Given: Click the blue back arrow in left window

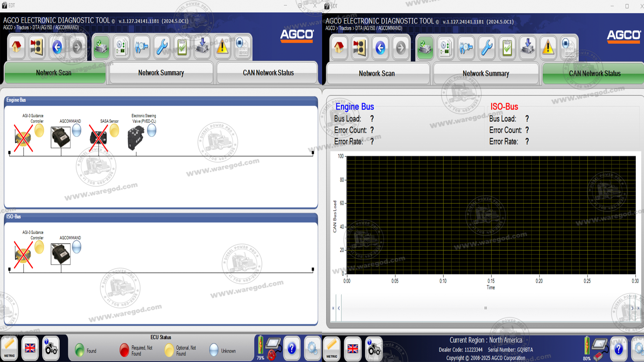Looking at the screenshot, I should [x=57, y=47].
